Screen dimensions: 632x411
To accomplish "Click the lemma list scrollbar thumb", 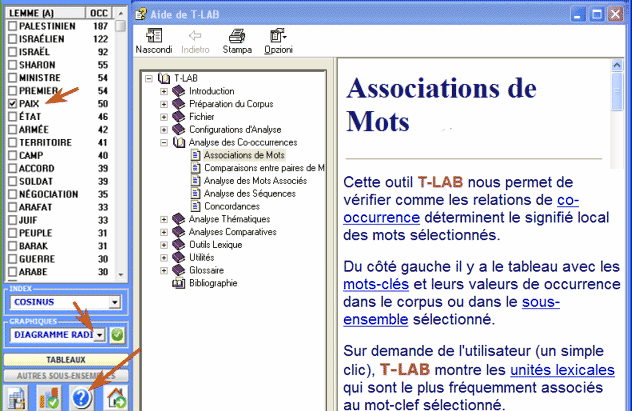I will pos(120,26).
